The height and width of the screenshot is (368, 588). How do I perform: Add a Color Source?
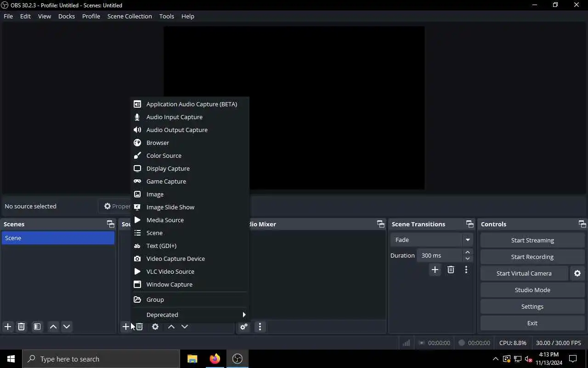tap(190, 155)
